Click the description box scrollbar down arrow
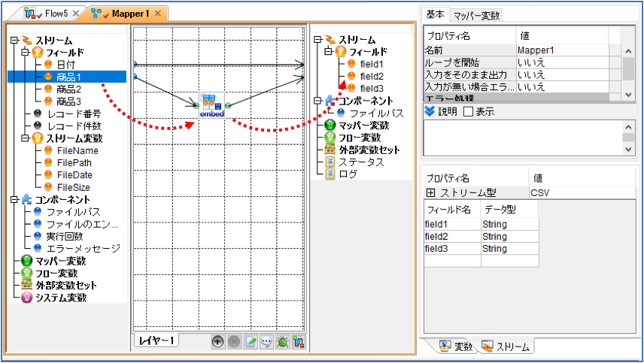The image size is (644, 363). click(628, 150)
